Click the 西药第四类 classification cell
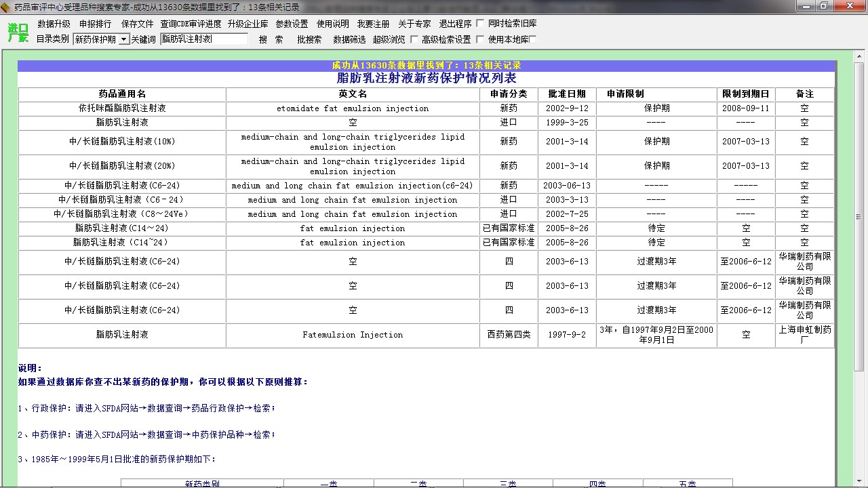 coord(509,335)
